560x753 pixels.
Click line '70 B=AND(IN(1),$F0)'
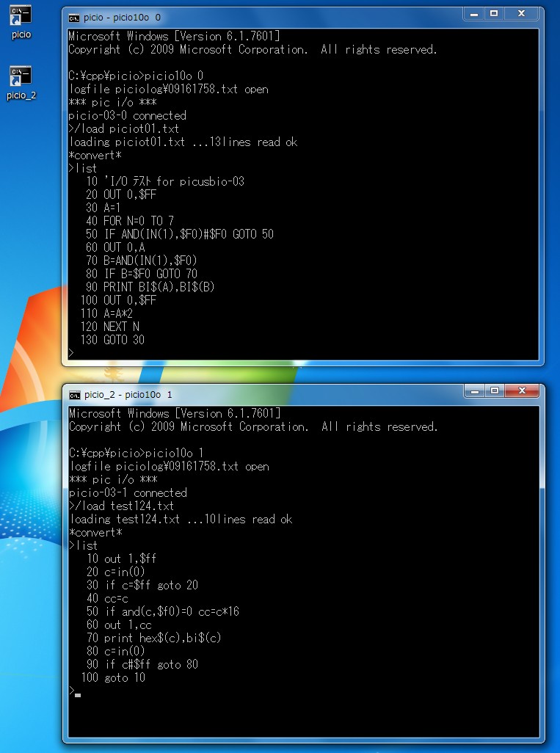point(142,261)
